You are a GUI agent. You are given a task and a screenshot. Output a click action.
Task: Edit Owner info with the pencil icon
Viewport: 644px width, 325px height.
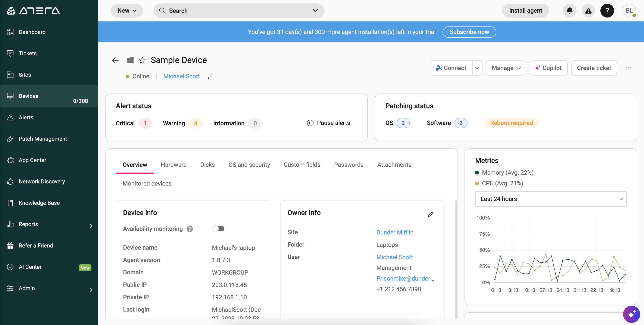pos(431,214)
